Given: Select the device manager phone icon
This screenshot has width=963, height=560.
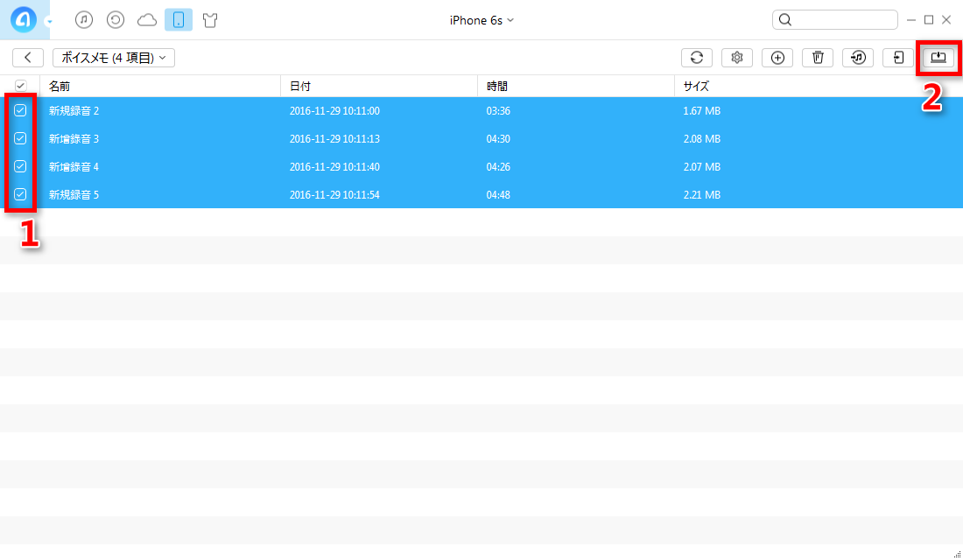Looking at the screenshot, I should pyautogui.click(x=179, y=19).
